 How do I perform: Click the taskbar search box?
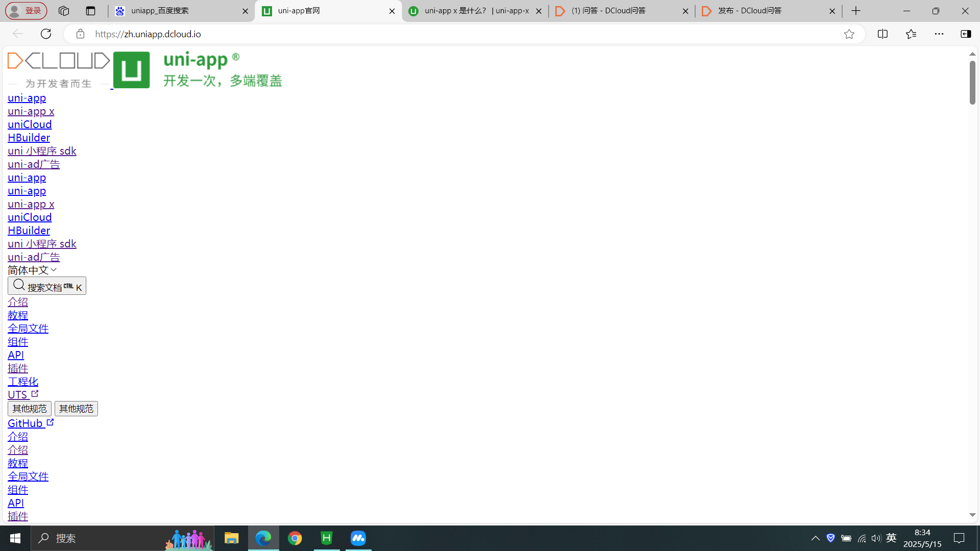pos(122,538)
